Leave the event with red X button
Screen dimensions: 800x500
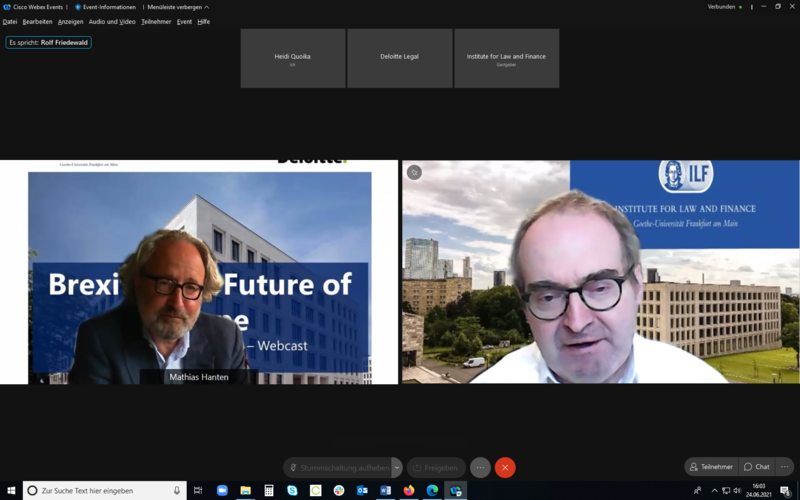coord(505,467)
